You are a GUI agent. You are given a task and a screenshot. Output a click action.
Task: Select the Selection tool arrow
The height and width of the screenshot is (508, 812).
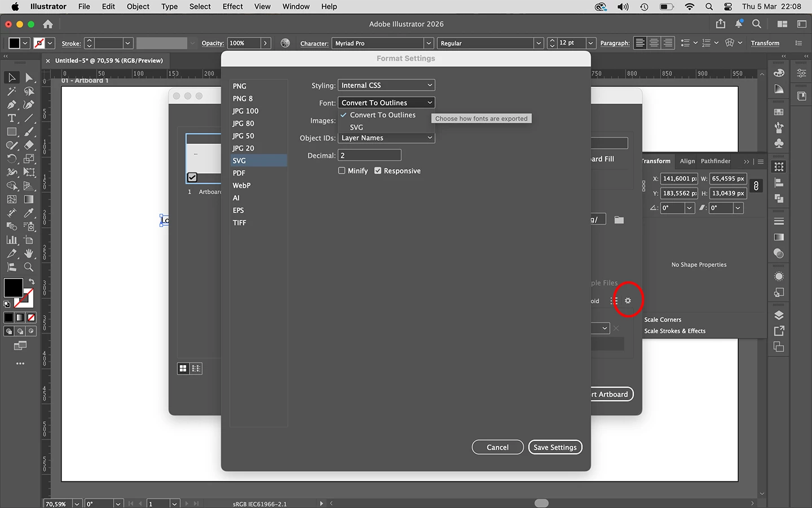point(12,77)
